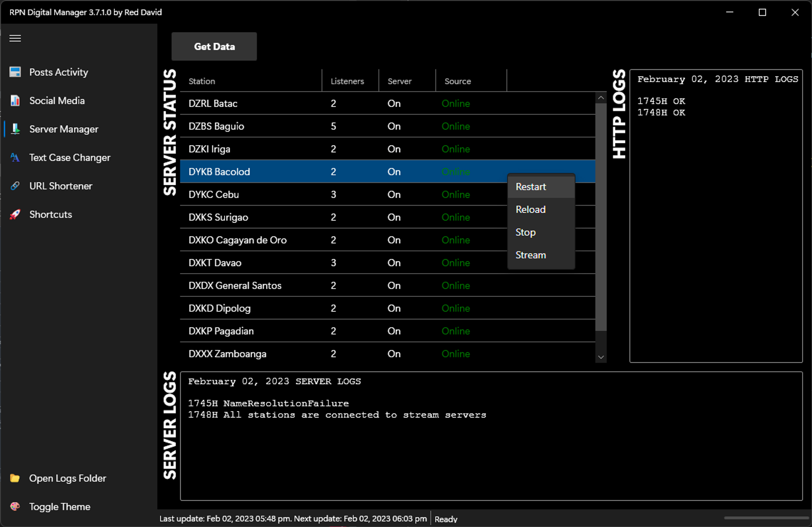Image resolution: width=812 pixels, height=527 pixels.
Task: Open the Social Media page
Action: [x=57, y=101]
